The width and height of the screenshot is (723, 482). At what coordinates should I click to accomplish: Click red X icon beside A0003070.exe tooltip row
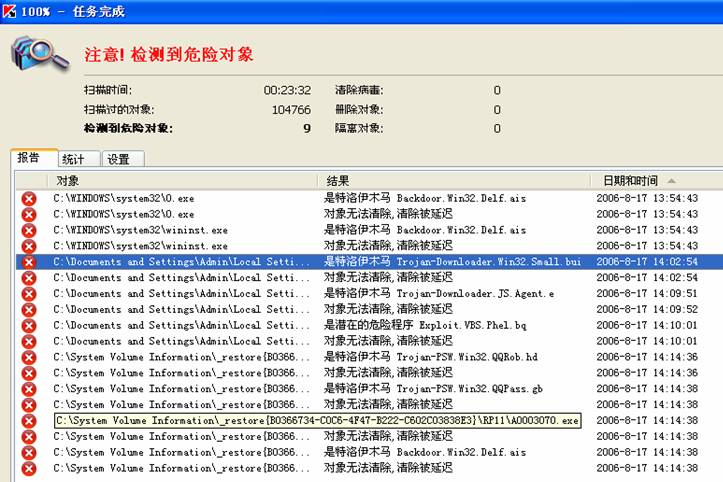[x=29, y=421]
